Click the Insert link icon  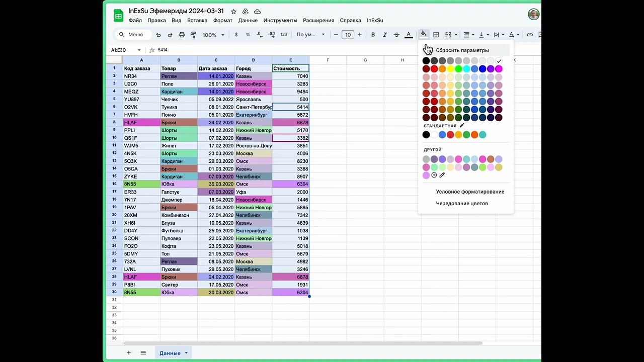tap(530, 35)
